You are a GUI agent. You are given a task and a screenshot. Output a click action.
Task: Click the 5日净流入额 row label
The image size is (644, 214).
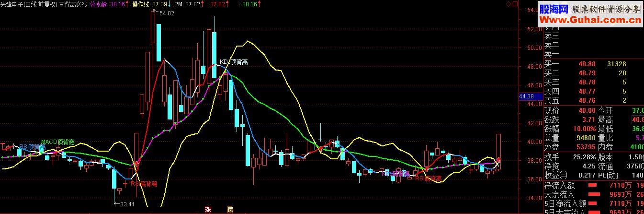click(x=565, y=203)
